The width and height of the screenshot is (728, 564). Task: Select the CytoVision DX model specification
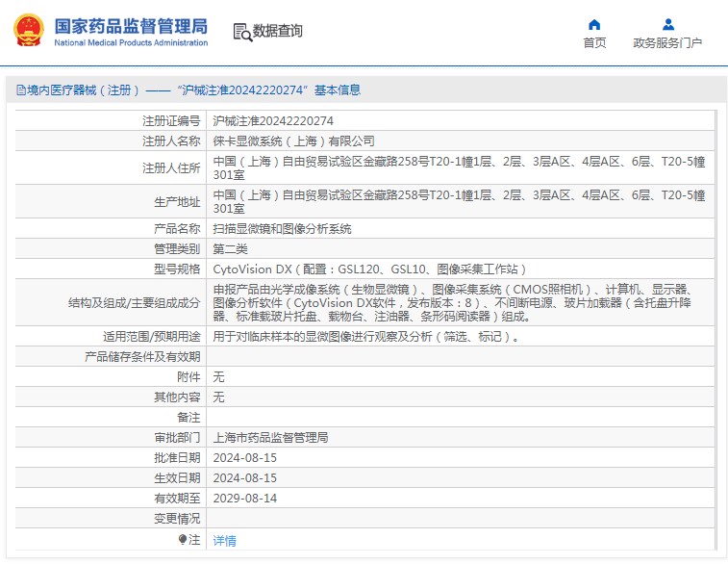369,269
